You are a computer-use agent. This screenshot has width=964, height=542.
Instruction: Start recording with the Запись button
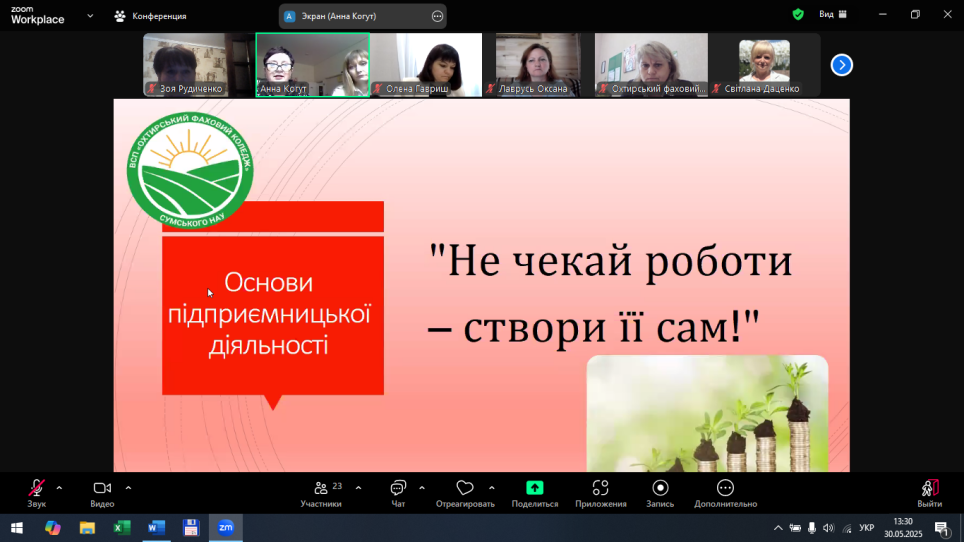(x=660, y=488)
